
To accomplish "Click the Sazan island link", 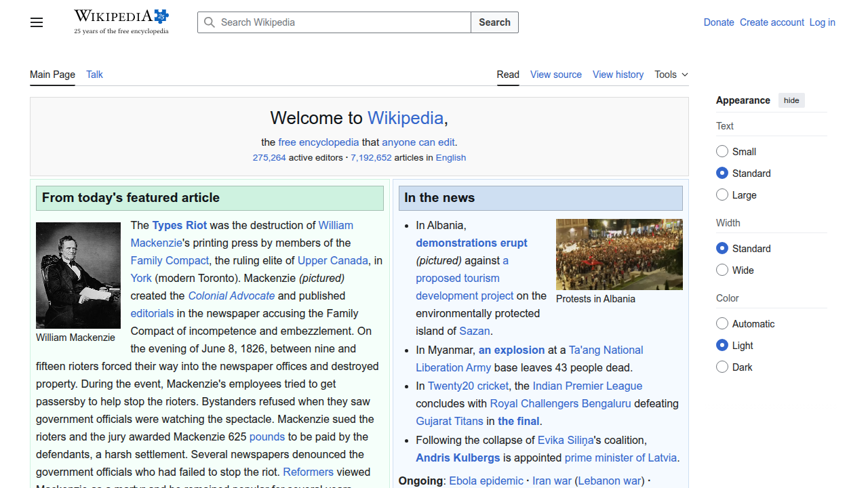I will tap(475, 331).
